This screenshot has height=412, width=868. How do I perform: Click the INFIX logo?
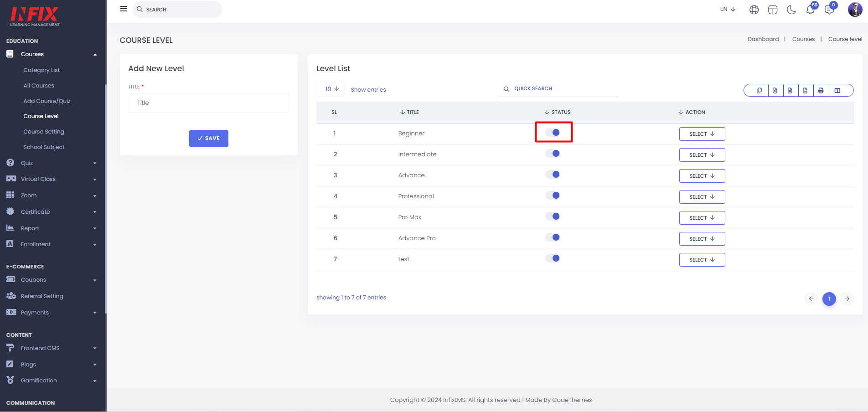click(35, 16)
